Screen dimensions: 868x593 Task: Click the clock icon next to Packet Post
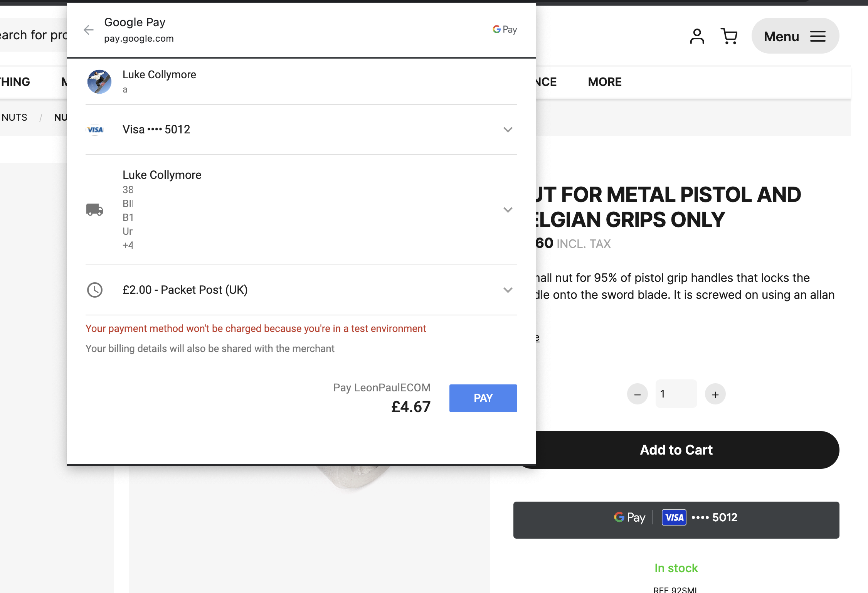click(95, 290)
